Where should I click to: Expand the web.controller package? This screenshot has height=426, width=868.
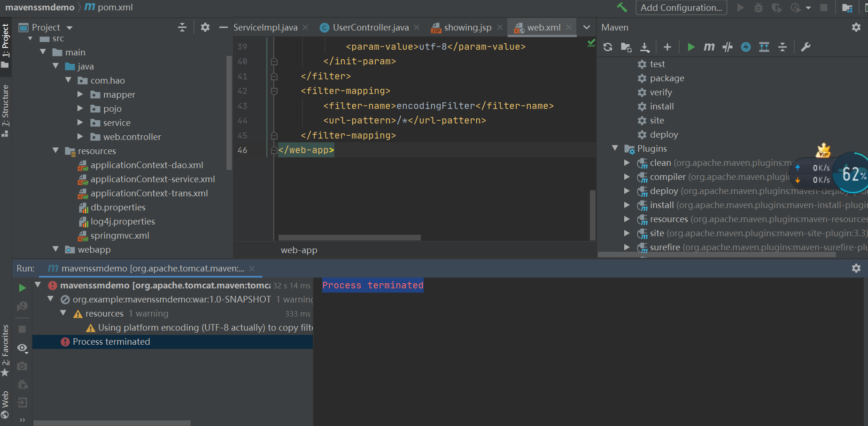(x=80, y=137)
